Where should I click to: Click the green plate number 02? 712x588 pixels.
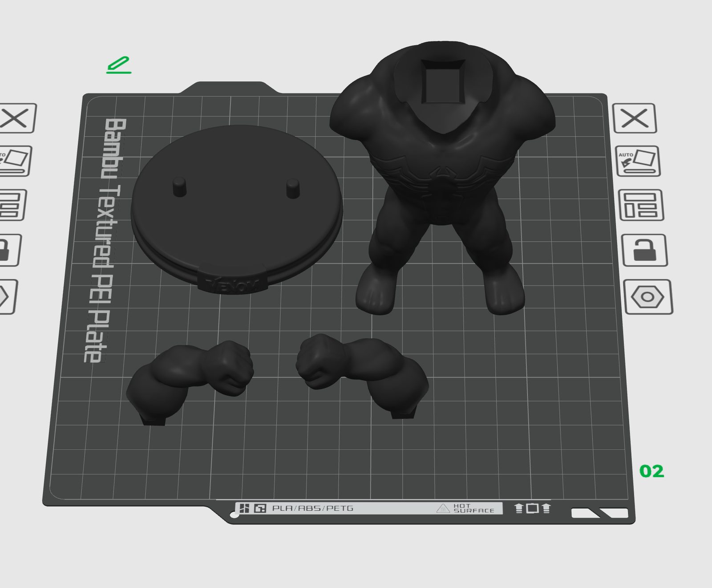point(651,471)
